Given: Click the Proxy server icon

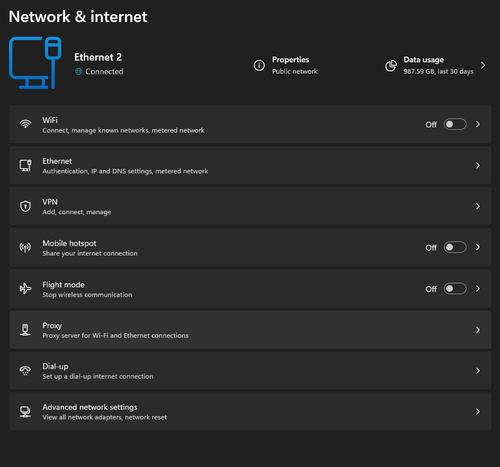Looking at the screenshot, I should pos(25,330).
